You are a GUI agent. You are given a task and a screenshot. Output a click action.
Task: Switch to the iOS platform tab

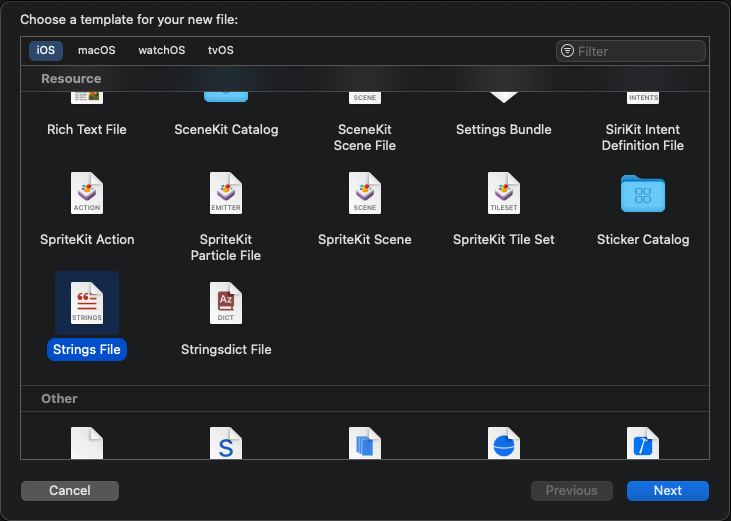46,50
